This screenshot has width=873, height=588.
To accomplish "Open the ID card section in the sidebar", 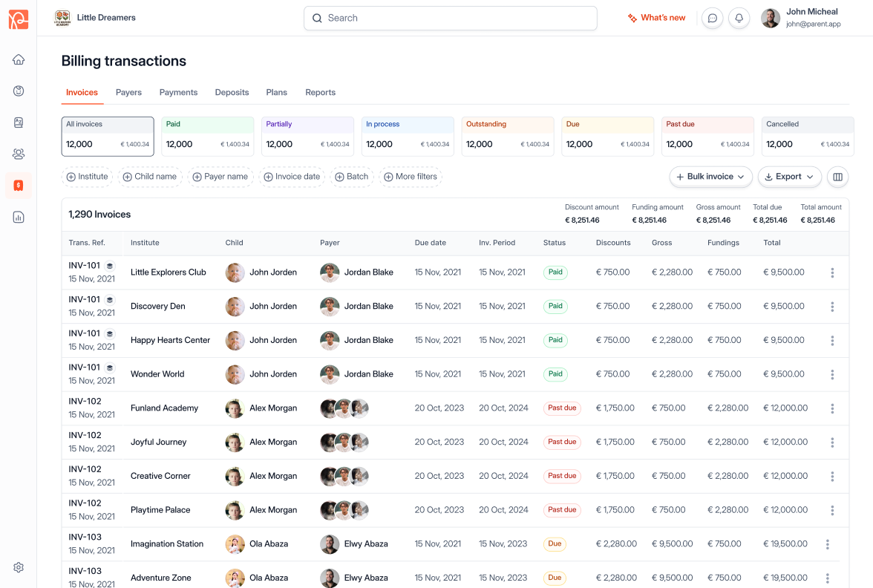I will coord(18,122).
